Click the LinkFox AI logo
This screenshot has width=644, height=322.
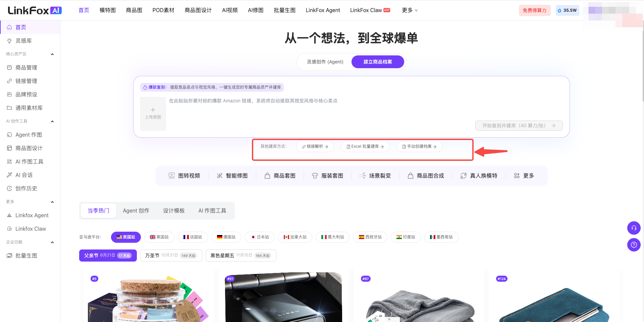[x=35, y=10]
